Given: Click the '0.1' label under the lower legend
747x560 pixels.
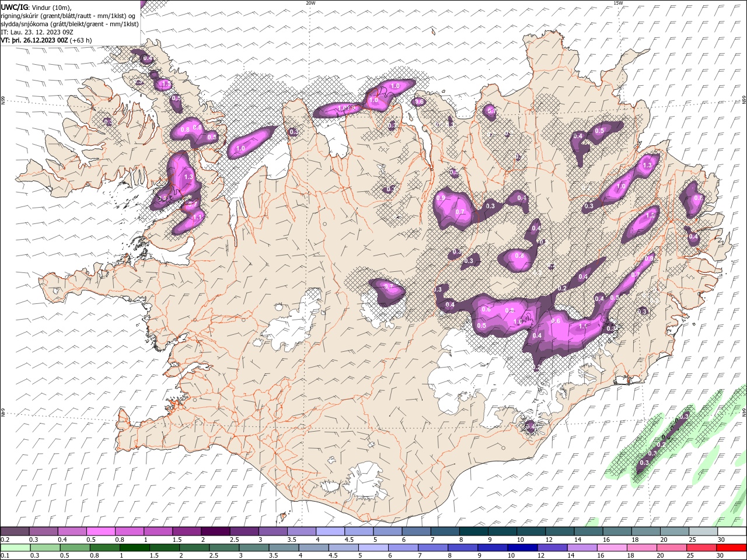Looking at the screenshot, I should point(5,556).
